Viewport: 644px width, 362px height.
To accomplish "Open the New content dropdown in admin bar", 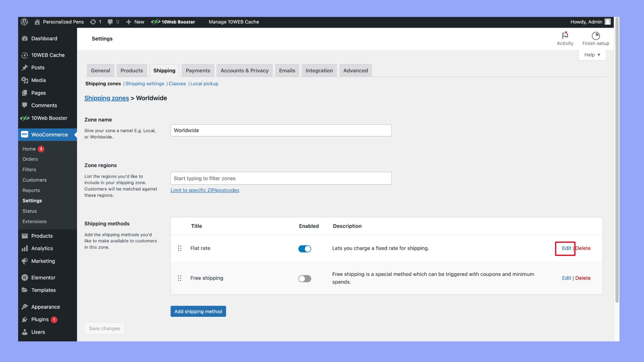I will pyautogui.click(x=135, y=22).
